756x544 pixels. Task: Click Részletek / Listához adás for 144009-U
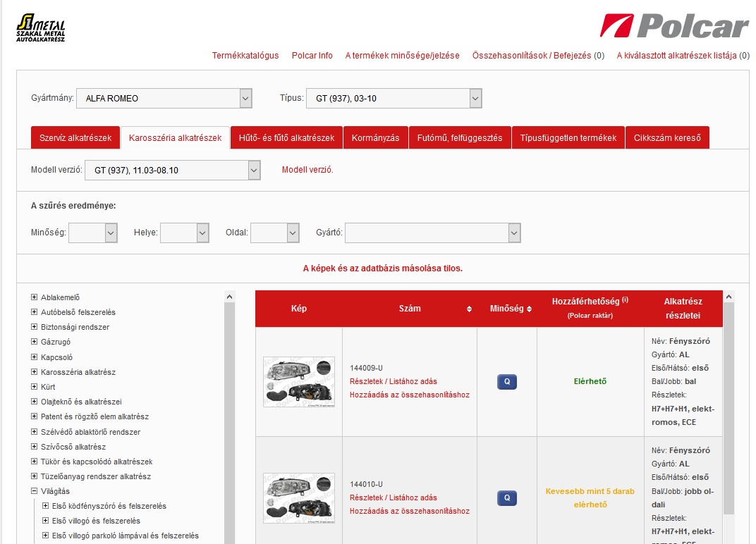click(x=394, y=381)
